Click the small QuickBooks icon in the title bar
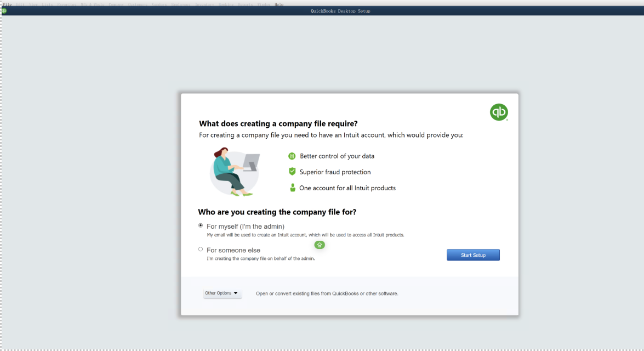Image resolution: width=644 pixels, height=351 pixels. 4,10
